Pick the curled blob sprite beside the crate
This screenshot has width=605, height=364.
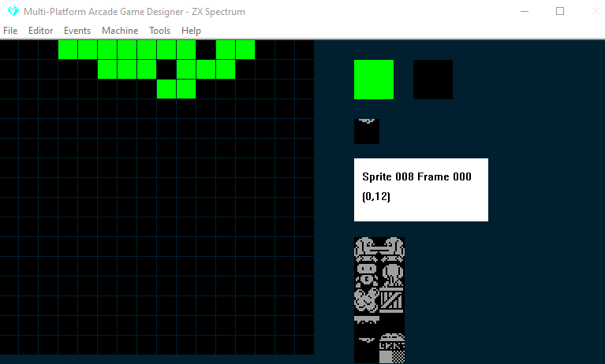click(x=367, y=300)
